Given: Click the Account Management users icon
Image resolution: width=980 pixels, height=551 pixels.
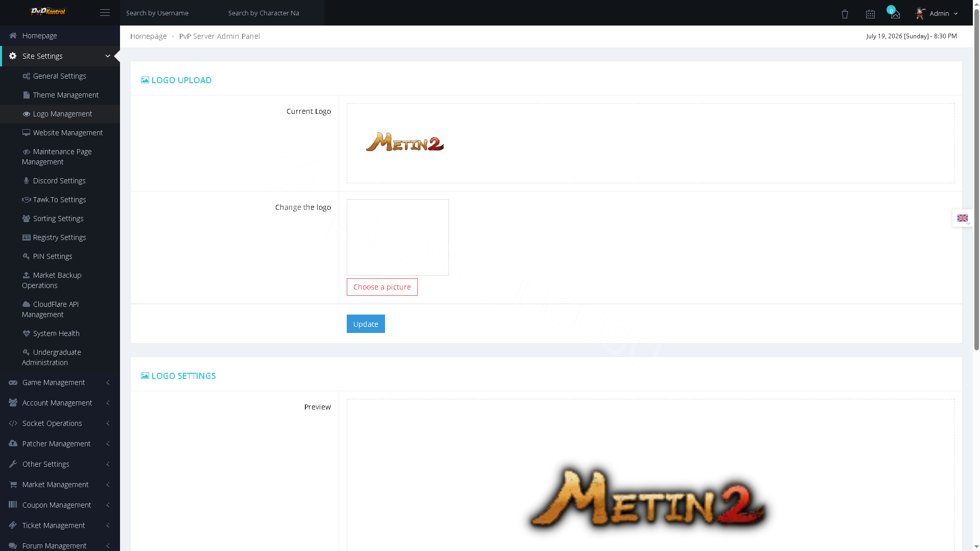Looking at the screenshot, I should click(x=13, y=402).
